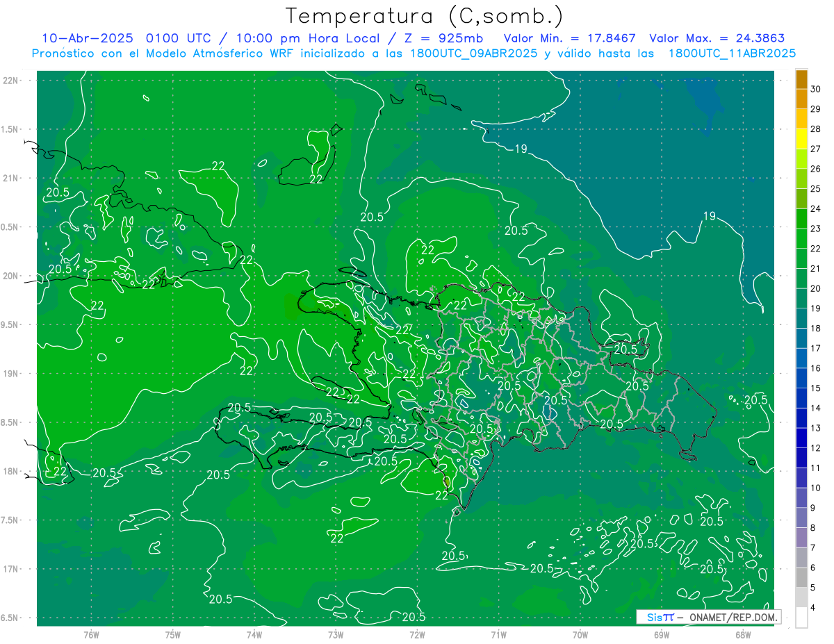Click legend value '29'
834x644 pixels.
[x=816, y=110]
